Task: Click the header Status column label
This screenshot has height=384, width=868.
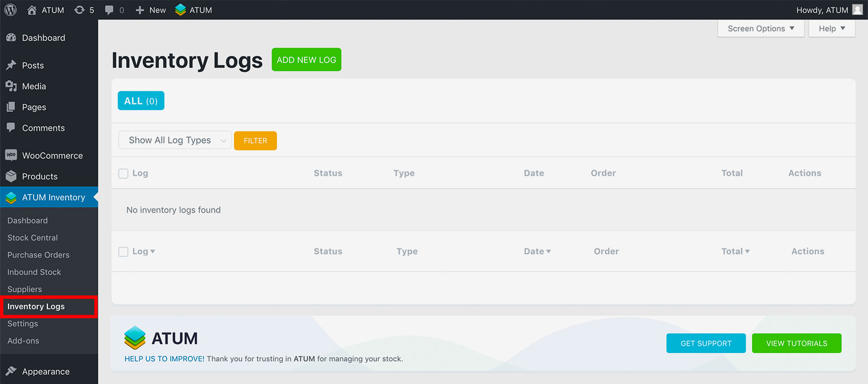Action: click(x=328, y=173)
